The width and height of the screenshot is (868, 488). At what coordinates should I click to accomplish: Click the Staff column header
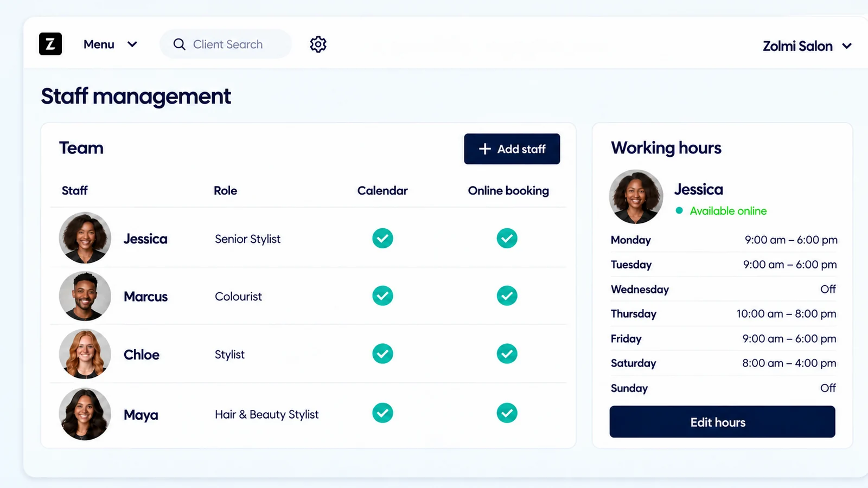(74, 190)
